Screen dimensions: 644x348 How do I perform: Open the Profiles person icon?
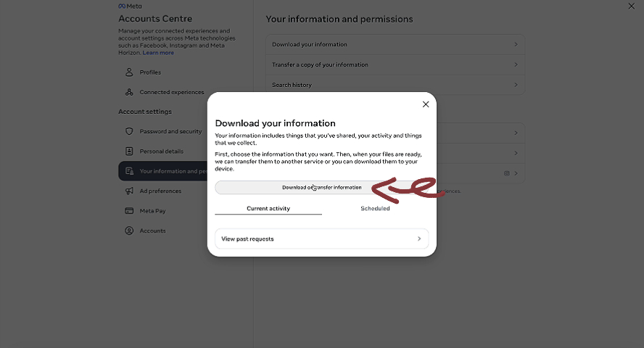tap(129, 72)
